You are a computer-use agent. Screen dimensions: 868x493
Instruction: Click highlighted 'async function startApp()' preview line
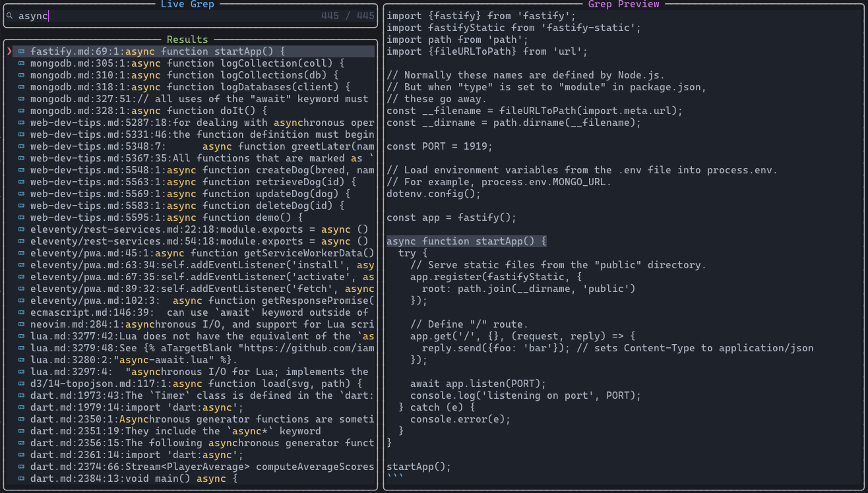pos(466,241)
